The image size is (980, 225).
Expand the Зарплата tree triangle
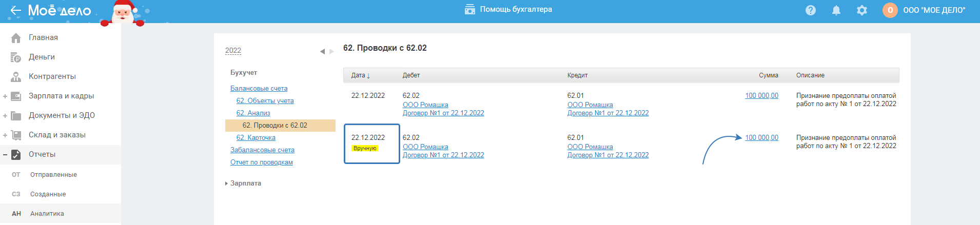(226, 183)
